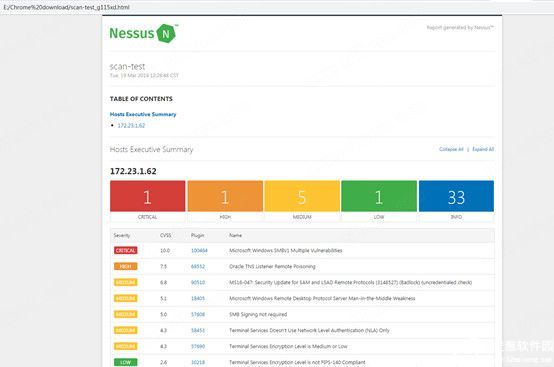Click the Plugin column header
Image resolution: width=554 pixels, height=367 pixels.
[198, 235]
